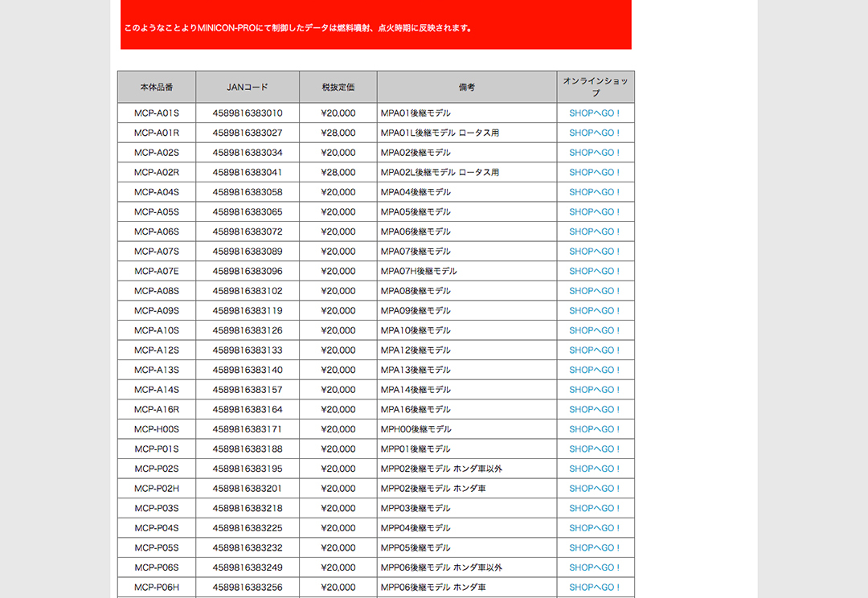Select note MPA02L後継モデル ロータス用
Image resolution: width=868 pixels, height=598 pixels.
pyautogui.click(x=440, y=172)
